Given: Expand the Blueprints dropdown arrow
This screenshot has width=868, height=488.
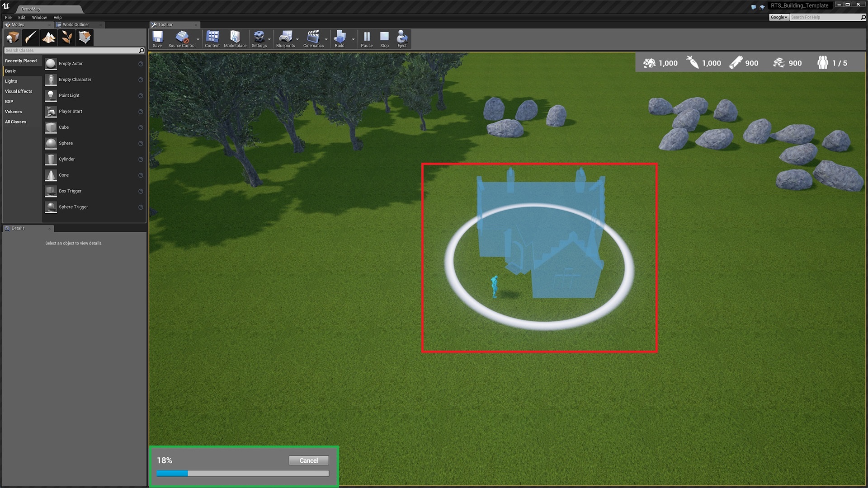Looking at the screenshot, I should (297, 39).
